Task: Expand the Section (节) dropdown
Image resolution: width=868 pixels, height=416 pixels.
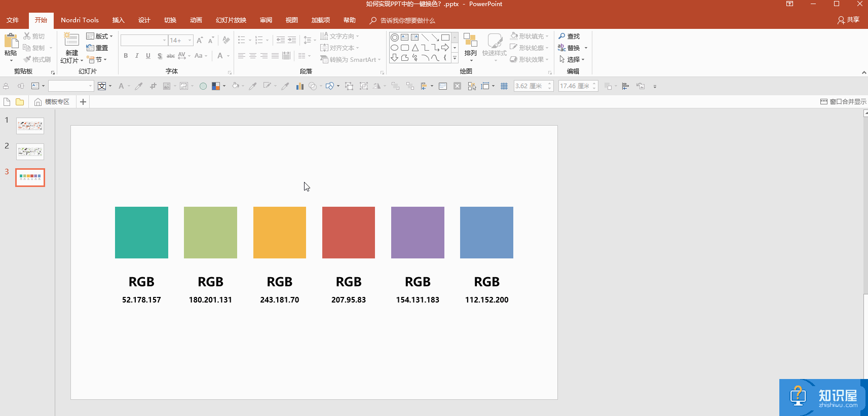Action: 97,59
